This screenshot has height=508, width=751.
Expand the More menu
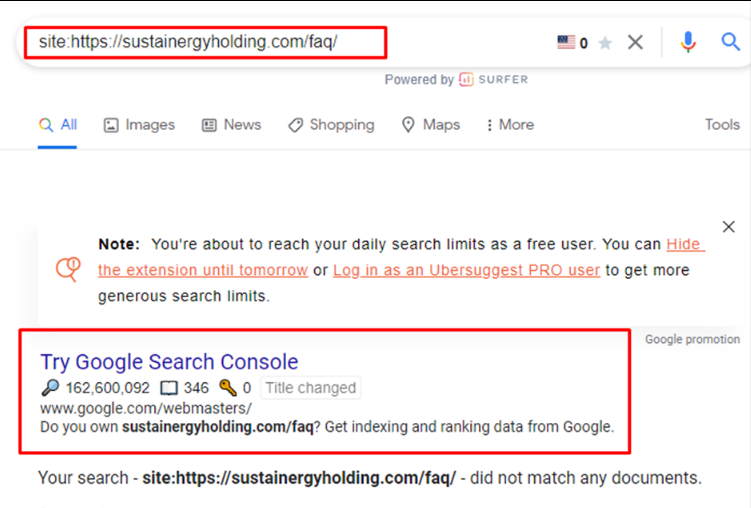click(510, 125)
